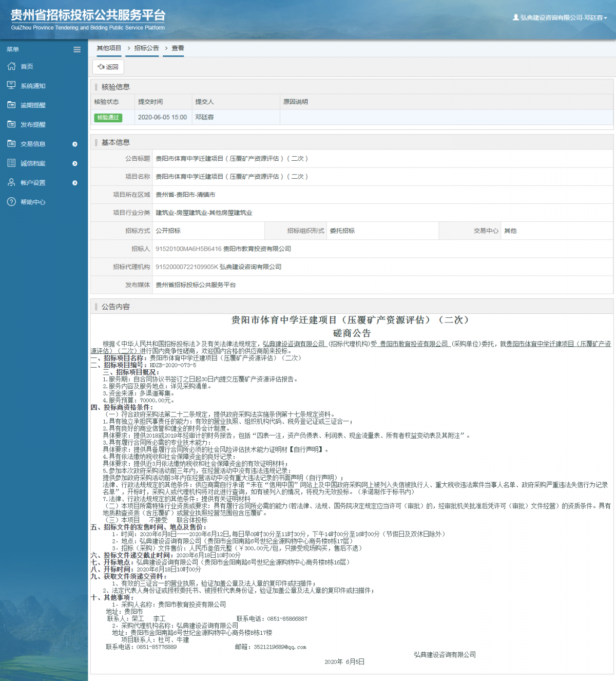This screenshot has height=681, width=616.
Task: Click the 逾期提醒 sidebar icon
Action: click(x=11, y=105)
